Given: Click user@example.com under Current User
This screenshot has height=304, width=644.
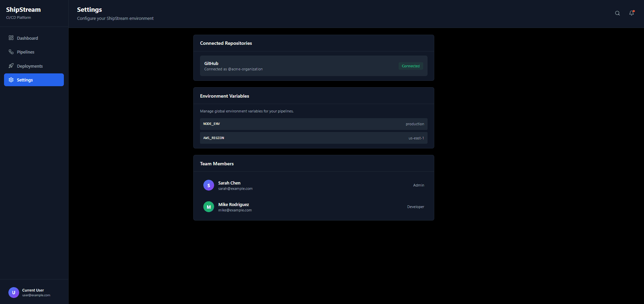Looking at the screenshot, I should point(36,295).
